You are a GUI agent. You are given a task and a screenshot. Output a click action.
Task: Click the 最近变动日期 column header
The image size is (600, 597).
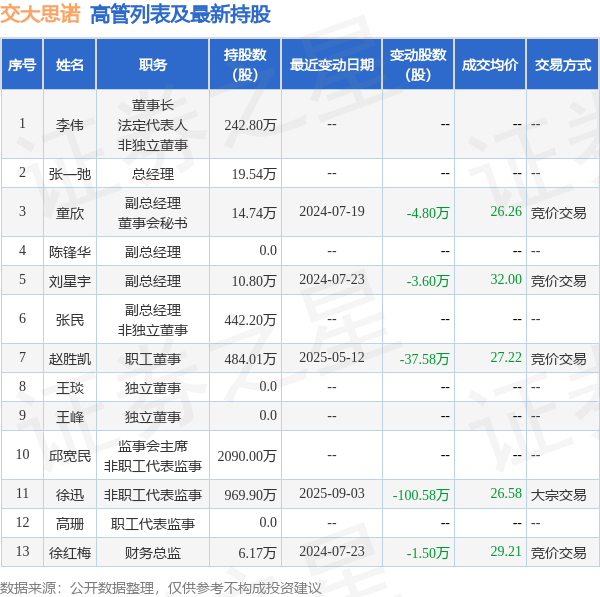332,64
